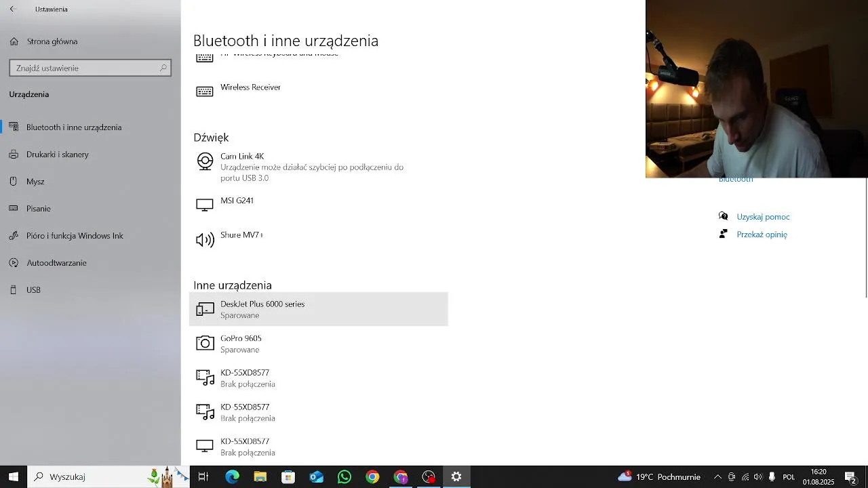Open the notification center icon
The width and height of the screenshot is (868, 488).
pos(850,477)
